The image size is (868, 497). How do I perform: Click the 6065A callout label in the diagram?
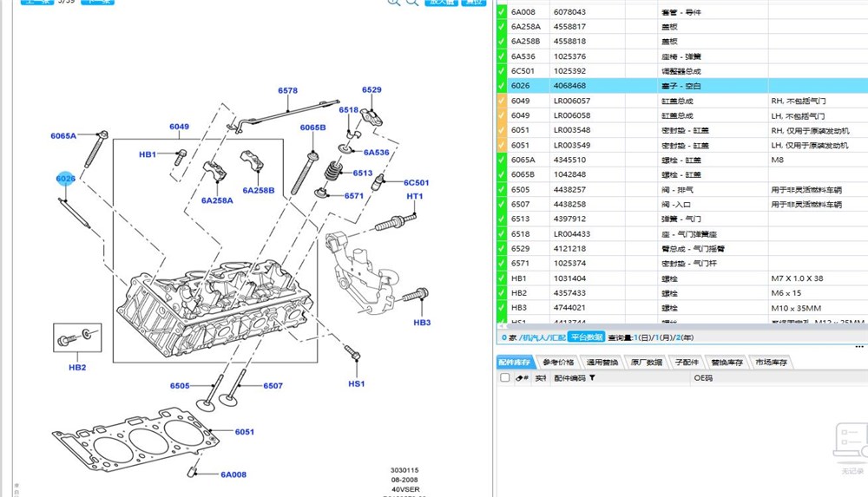[63, 135]
